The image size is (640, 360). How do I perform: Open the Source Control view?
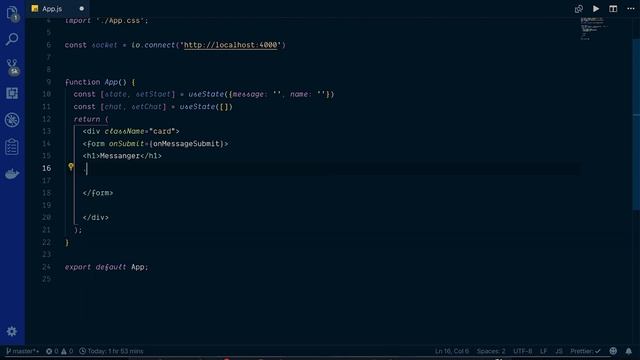coord(12,67)
